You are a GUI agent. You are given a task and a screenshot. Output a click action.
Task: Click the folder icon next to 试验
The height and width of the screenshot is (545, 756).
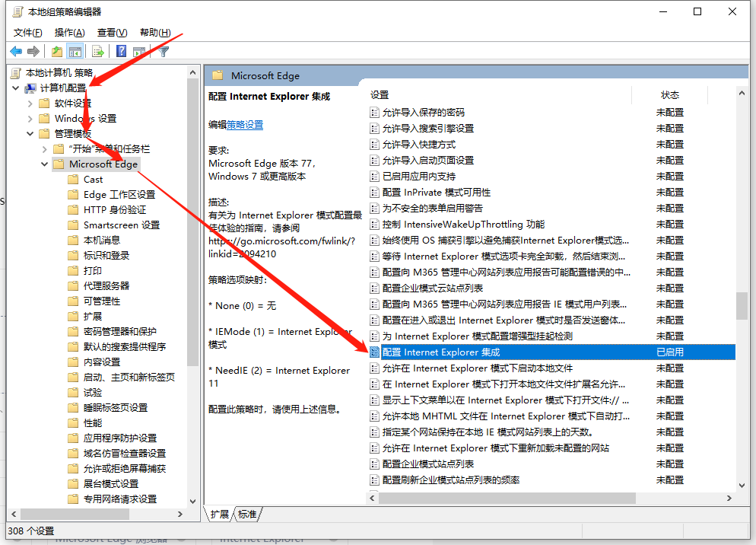(x=73, y=393)
